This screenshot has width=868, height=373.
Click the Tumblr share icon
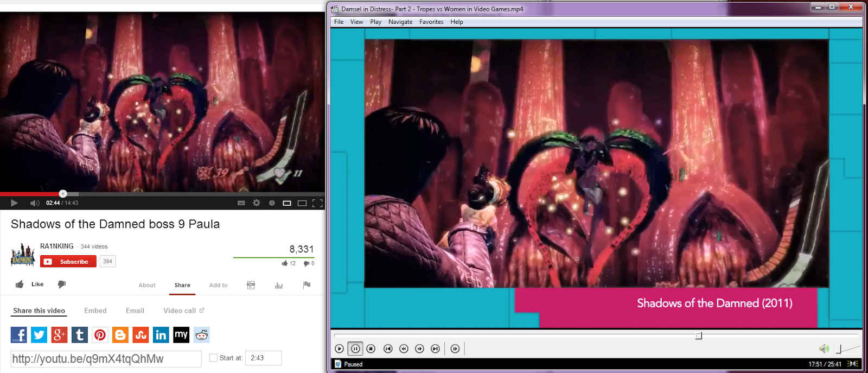pyautogui.click(x=80, y=335)
